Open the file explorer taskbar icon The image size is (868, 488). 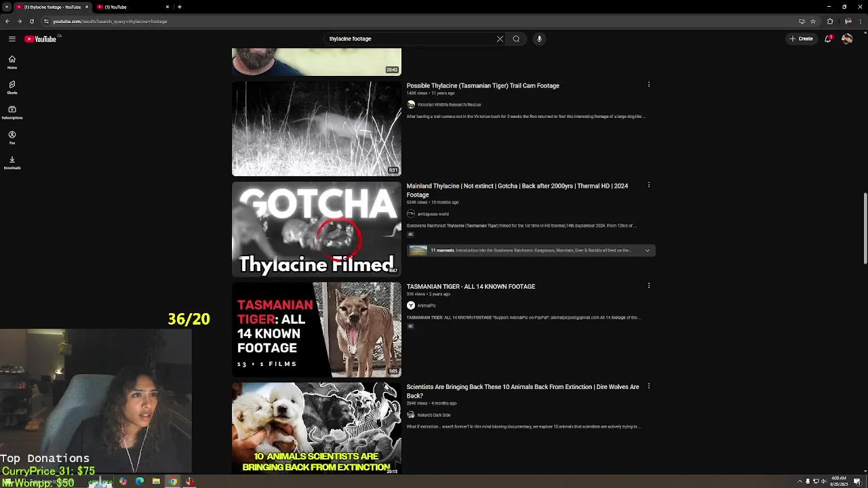pyautogui.click(x=156, y=482)
